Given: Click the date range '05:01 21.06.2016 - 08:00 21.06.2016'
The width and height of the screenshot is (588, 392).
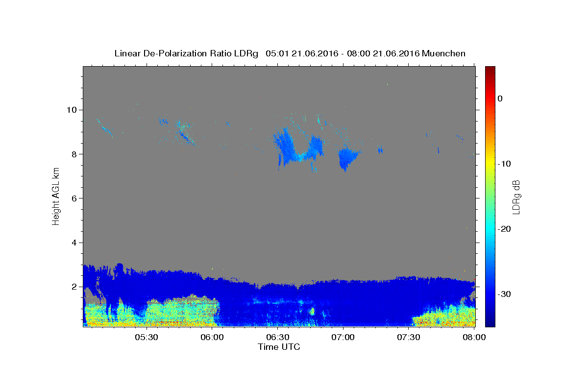Looking at the screenshot, I should [x=343, y=53].
